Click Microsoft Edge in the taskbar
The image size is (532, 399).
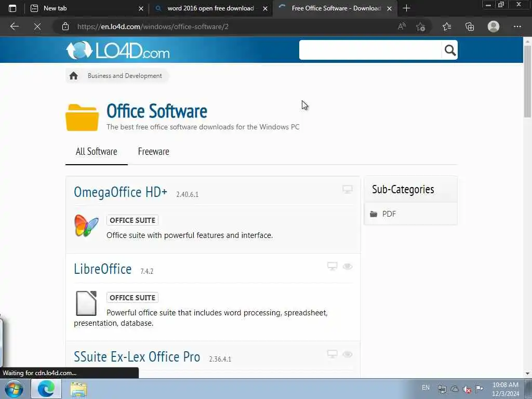46,389
